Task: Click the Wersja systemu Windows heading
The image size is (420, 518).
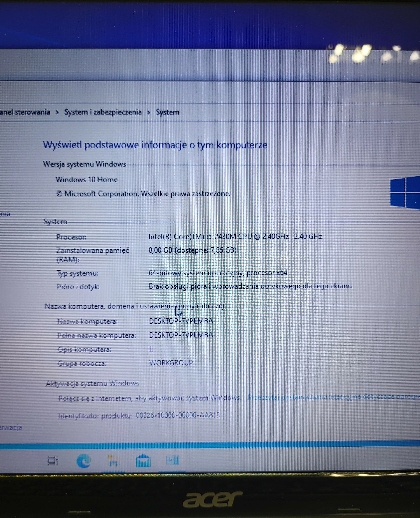Action: pyautogui.click(x=84, y=164)
